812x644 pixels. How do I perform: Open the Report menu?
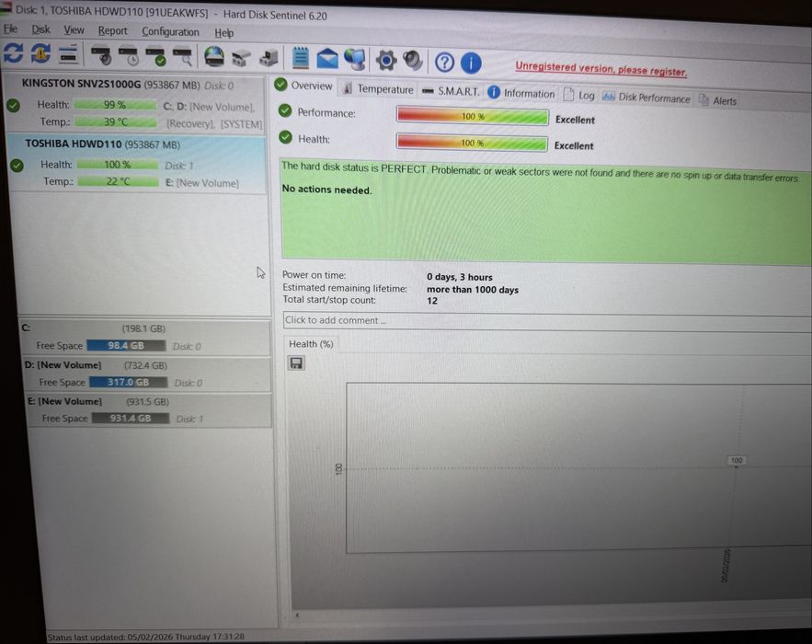(x=112, y=31)
